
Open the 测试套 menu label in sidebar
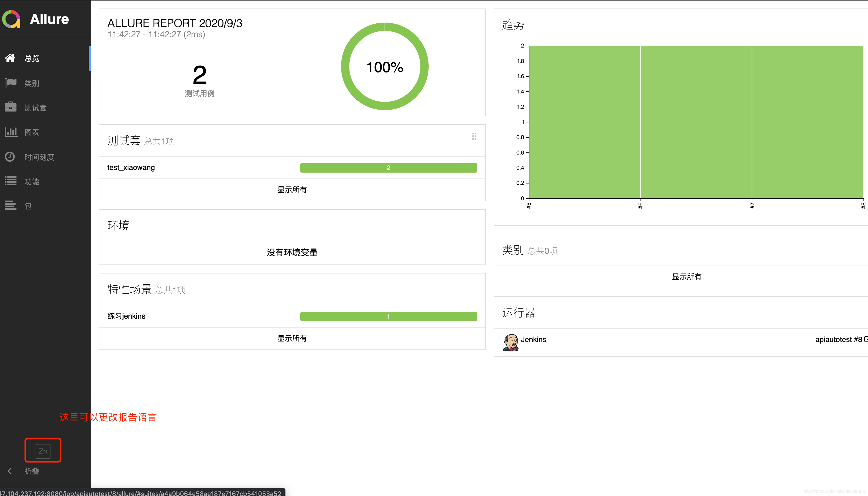click(x=35, y=108)
